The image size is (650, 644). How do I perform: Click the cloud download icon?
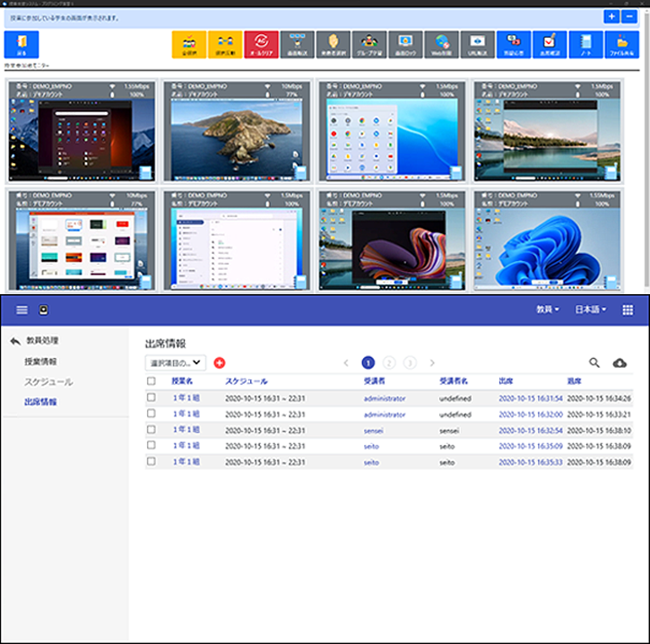[x=620, y=362]
